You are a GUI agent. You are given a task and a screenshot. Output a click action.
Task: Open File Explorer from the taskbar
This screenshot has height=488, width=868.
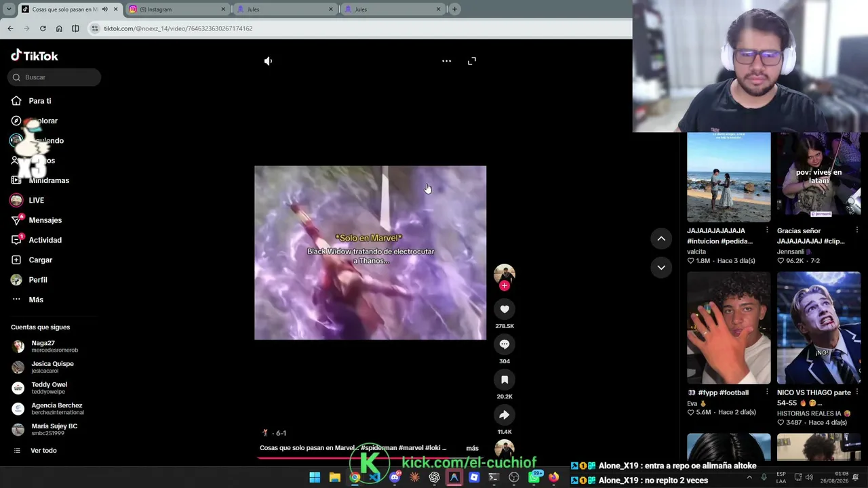pos(334,477)
